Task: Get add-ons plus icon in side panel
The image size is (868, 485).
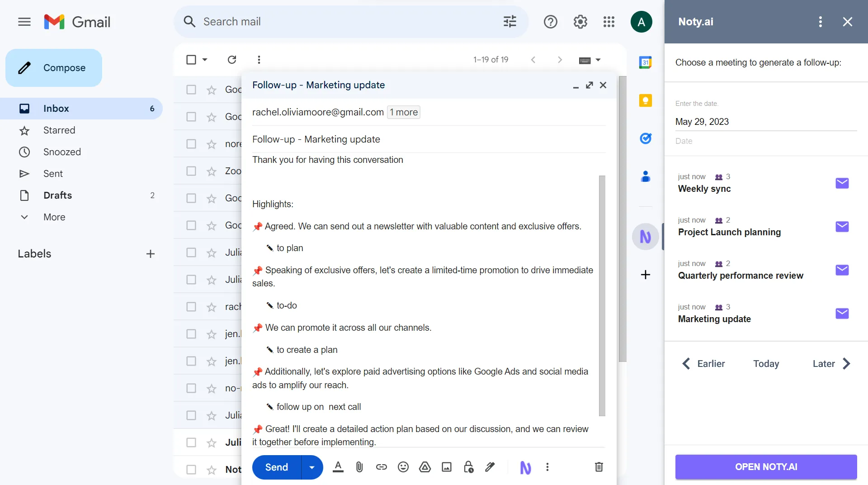Action: tap(646, 275)
